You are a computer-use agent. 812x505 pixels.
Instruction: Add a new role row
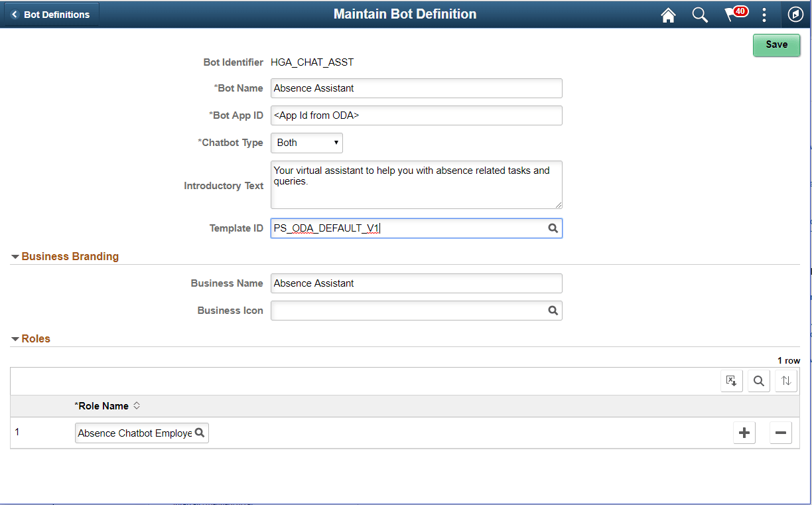(x=744, y=433)
